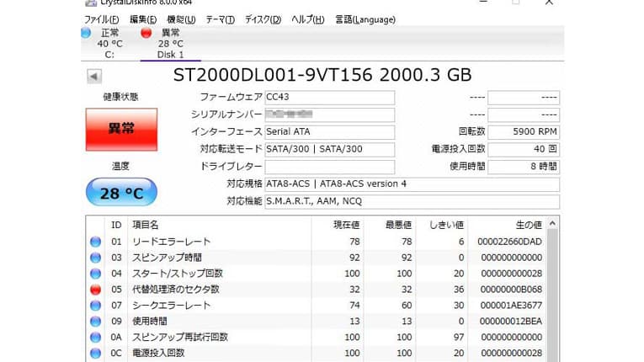644x362 pixels.
Task: Click blue status dot for スピンアップ時間 row
Action: [95, 258]
